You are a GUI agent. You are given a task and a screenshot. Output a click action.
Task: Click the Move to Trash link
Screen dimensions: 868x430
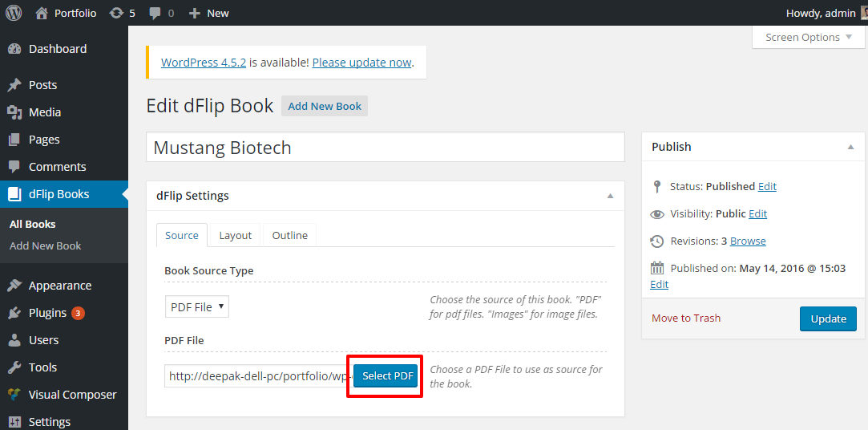click(x=685, y=318)
